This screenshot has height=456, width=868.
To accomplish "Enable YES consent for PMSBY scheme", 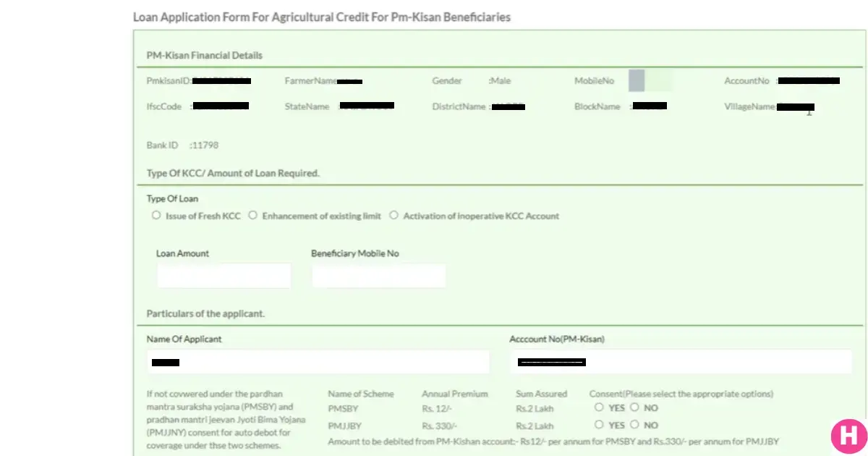I will (x=598, y=407).
